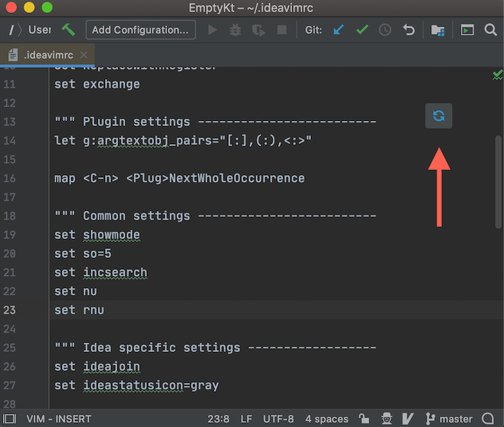Viewport: 504px width, 427px height.
Task: Click the Build project hammer icon
Action: coord(68,30)
